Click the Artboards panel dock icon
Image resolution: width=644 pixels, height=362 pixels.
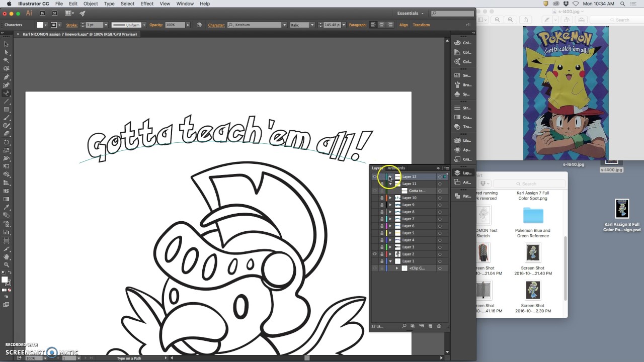pyautogui.click(x=463, y=183)
